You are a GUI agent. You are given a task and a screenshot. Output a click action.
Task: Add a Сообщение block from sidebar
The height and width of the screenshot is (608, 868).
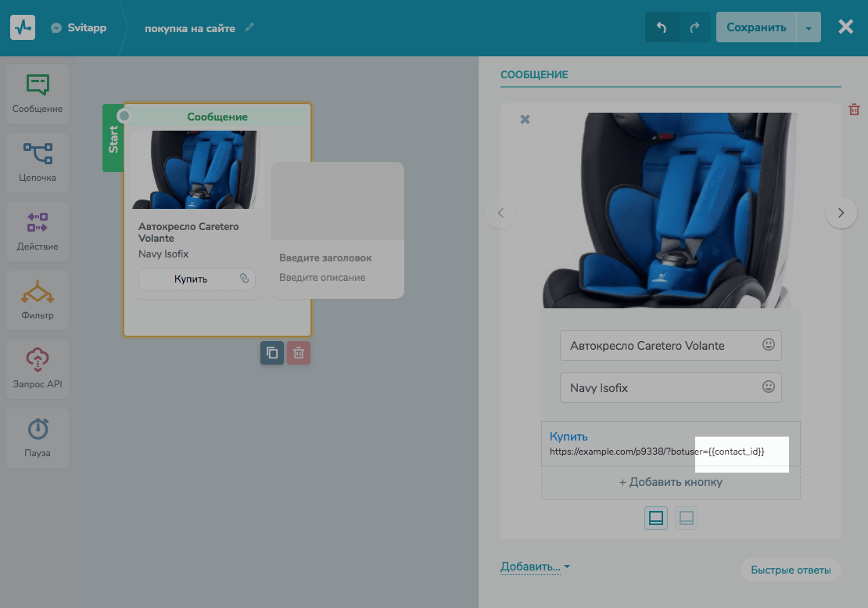pyautogui.click(x=38, y=94)
